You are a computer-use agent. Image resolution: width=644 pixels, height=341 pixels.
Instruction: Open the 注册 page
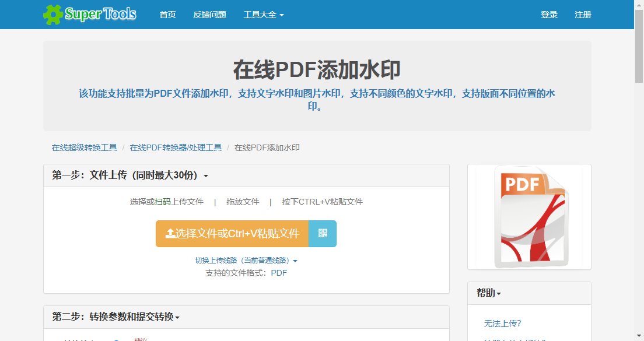coord(582,15)
